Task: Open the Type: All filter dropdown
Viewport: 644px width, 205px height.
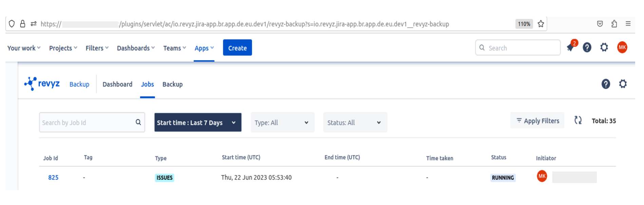Action: point(282,122)
